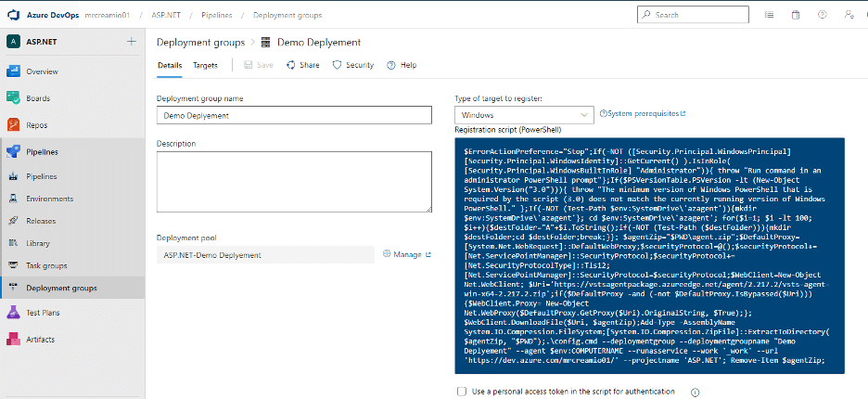Go to Deployment groups breadcrumb in page title
Screen dimensions: 868x399
[201, 42]
